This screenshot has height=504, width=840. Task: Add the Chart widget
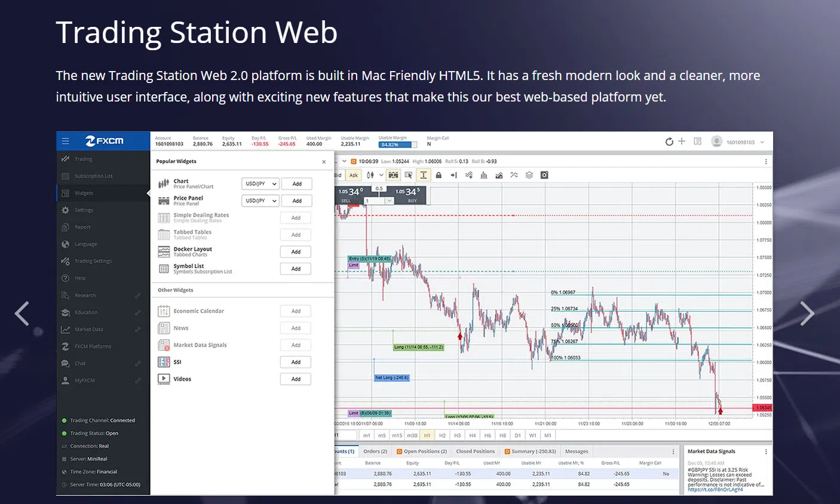pos(297,184)
